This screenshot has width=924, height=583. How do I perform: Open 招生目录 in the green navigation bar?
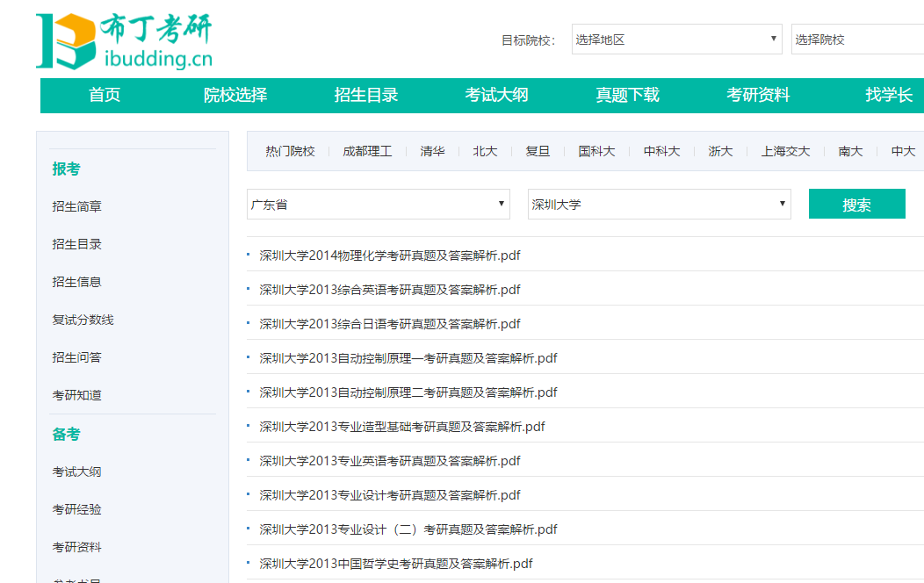pos(366,95)
